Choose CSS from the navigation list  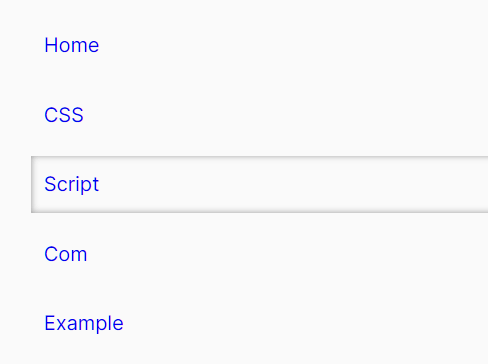click(x=64, y=115)
